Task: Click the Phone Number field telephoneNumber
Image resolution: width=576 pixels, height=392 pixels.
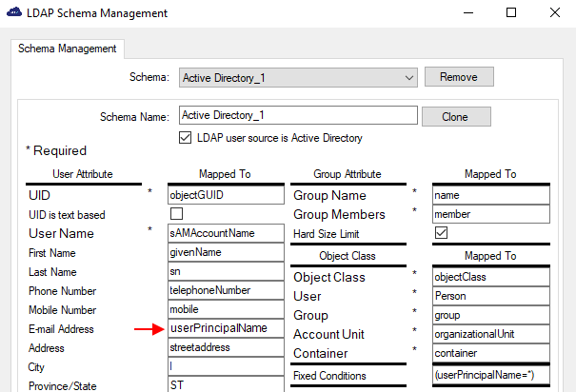Action: (226, 290)
